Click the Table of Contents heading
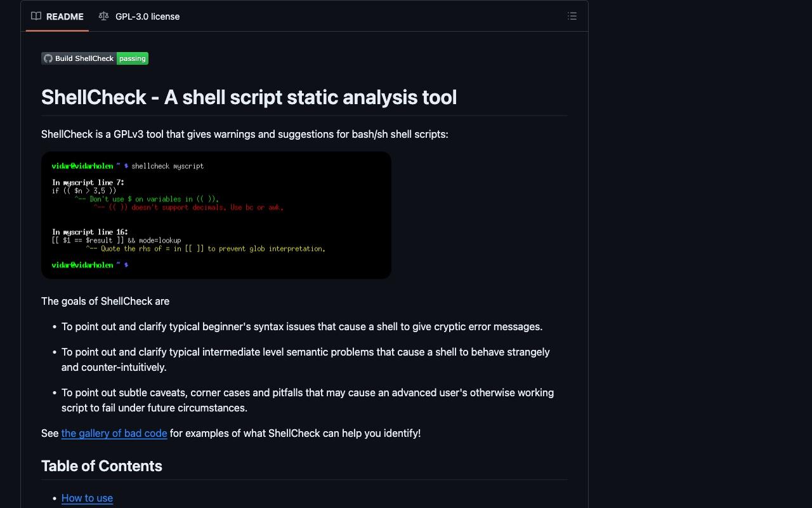This screenshot has height=508, width=812. (x=101, y=466)
